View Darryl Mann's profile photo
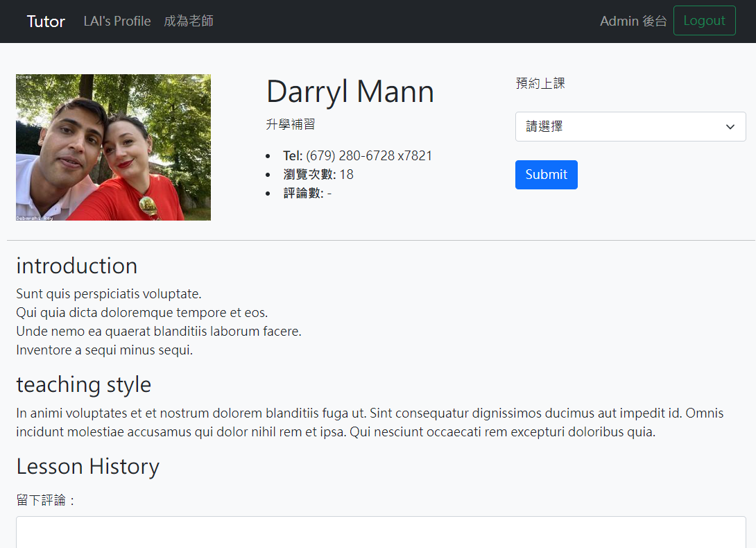Viewport: 756px width, 548px height. 113,147
